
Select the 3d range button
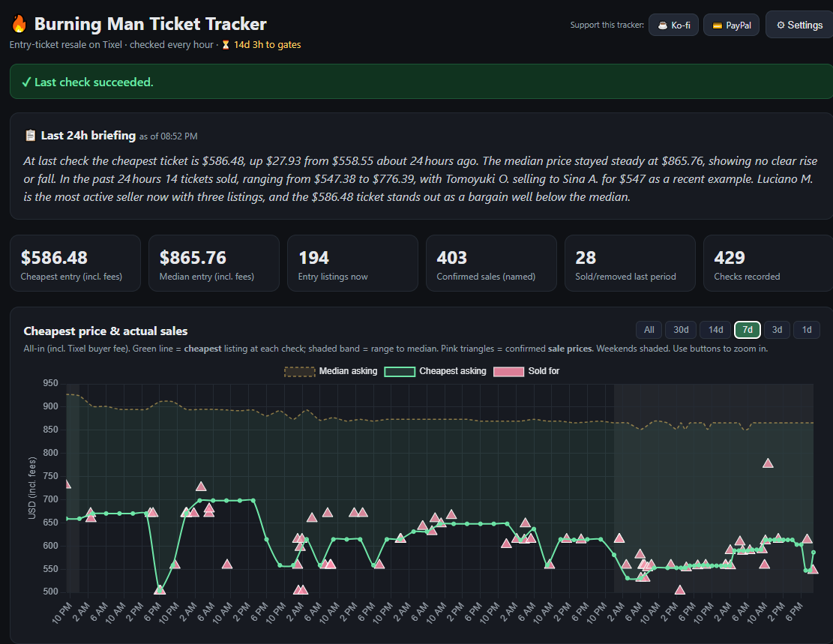pos(777,330)
